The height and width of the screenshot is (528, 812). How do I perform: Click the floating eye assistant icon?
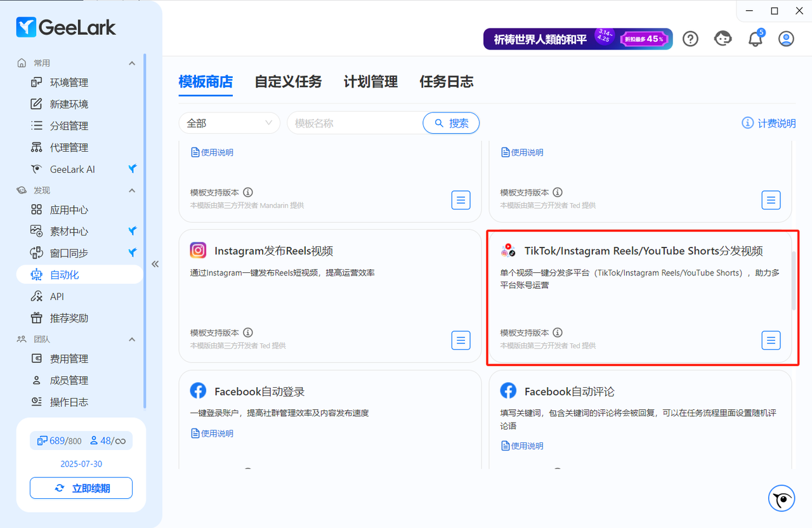(x=782, y=498)
